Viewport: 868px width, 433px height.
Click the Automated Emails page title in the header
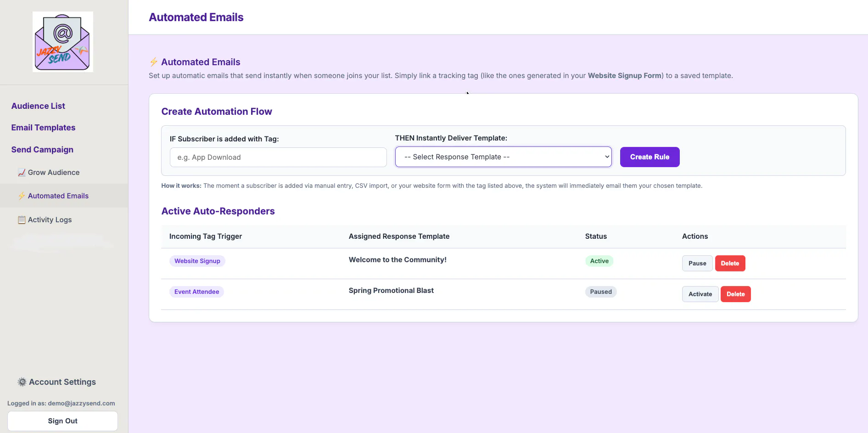tap(196, 17)
